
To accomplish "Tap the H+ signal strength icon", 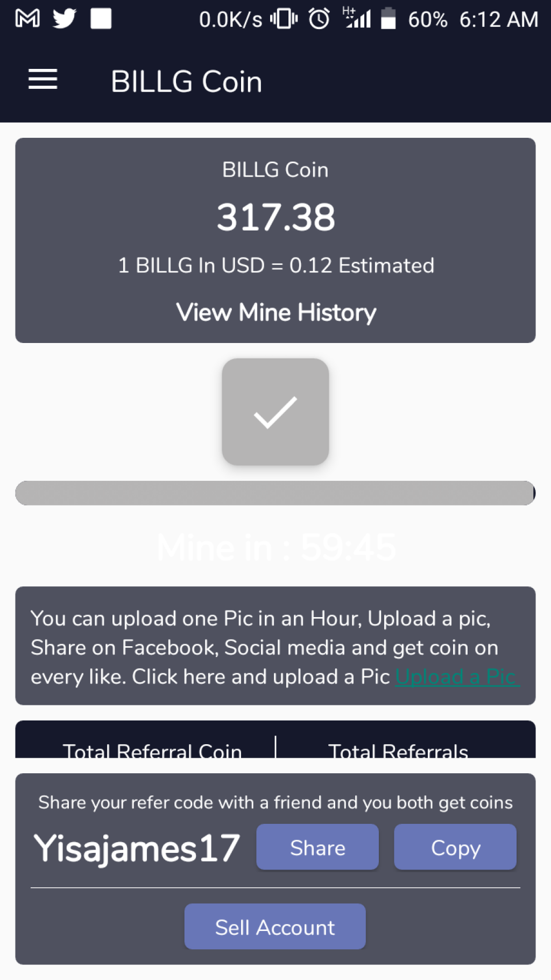I will 357,18.
